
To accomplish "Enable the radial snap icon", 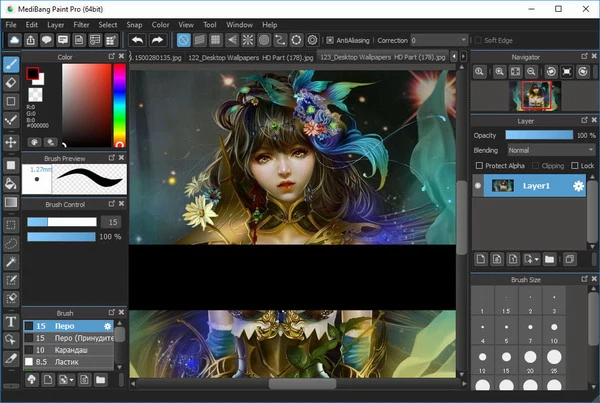I will (248, 40).
